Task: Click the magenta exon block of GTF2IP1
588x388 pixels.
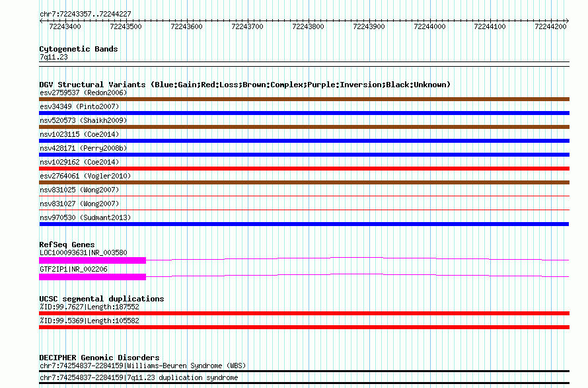Action: pyautogui.click(x=92, y=277)
